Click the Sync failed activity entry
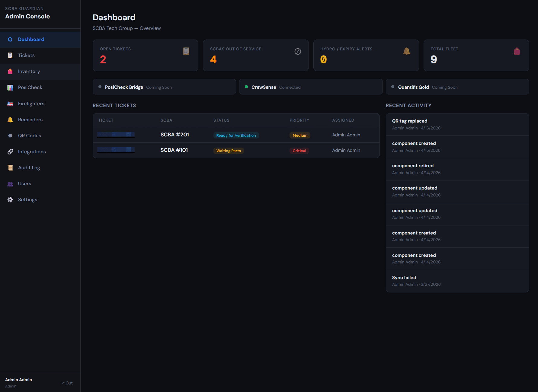Image resolution: width=538 pixels, height=392 pixels. [457, 281]
